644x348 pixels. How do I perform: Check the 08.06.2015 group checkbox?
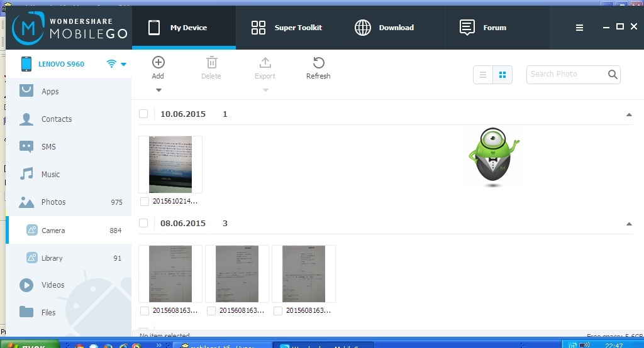click(143, 223)
